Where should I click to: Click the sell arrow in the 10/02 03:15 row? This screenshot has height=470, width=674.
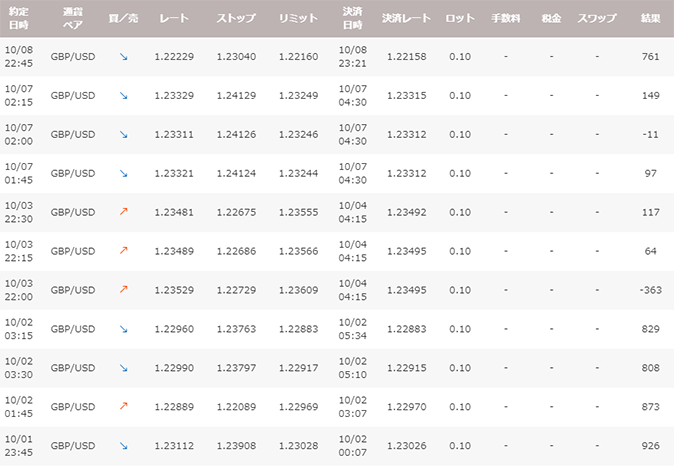124,329
